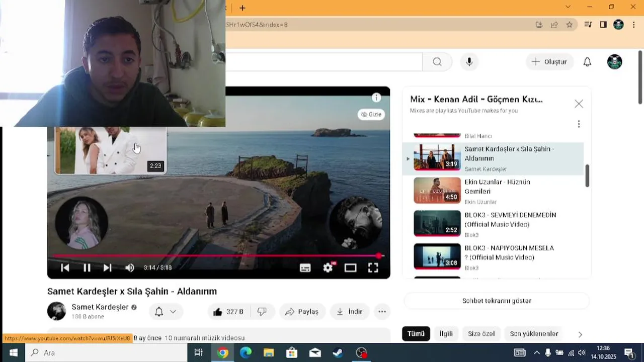Open the video player settings gear
Viewport: 644px width, 362px height.
(328, 268)
